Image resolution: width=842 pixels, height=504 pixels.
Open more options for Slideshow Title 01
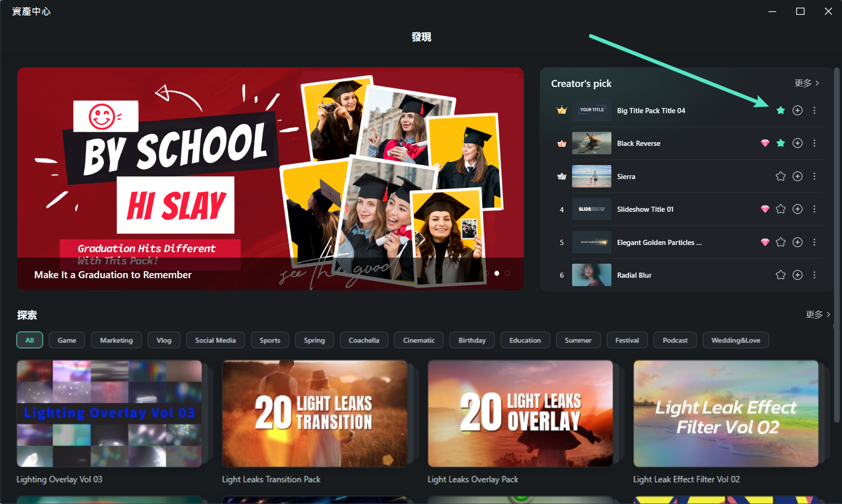(814, 209)
